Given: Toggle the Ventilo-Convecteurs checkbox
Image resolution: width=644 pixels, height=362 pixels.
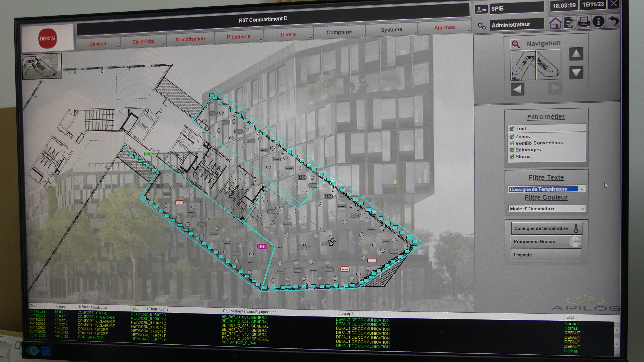Looking at the screenshot, I should click(512, 143).
